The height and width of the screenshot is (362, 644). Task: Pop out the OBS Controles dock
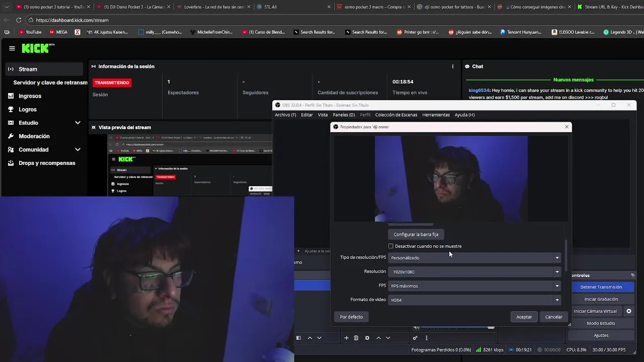(632, 276)
